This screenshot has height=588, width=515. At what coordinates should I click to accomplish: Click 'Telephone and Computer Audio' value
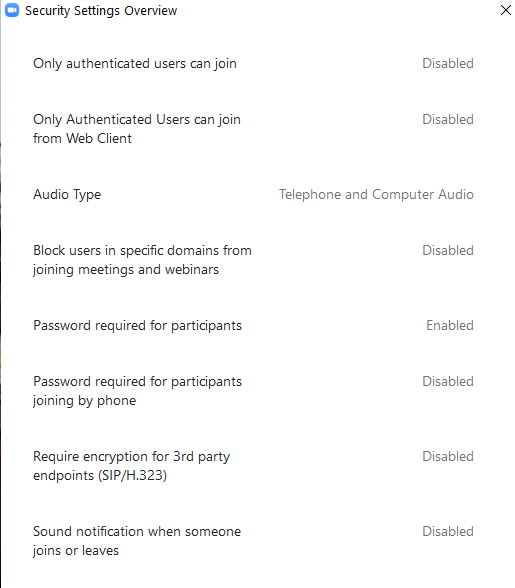[376, 195]
